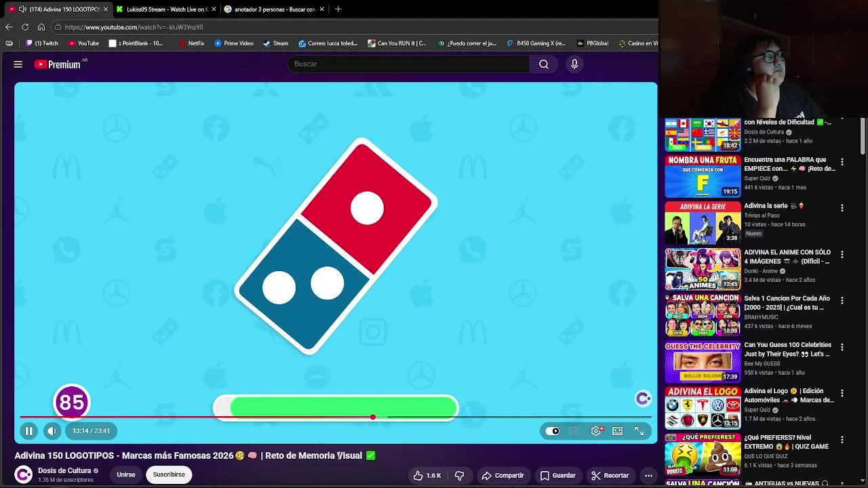Open the ¿Qué PREFIERES? Nivel EXTREMO title
Screen dimensions: 868x488
787,442
